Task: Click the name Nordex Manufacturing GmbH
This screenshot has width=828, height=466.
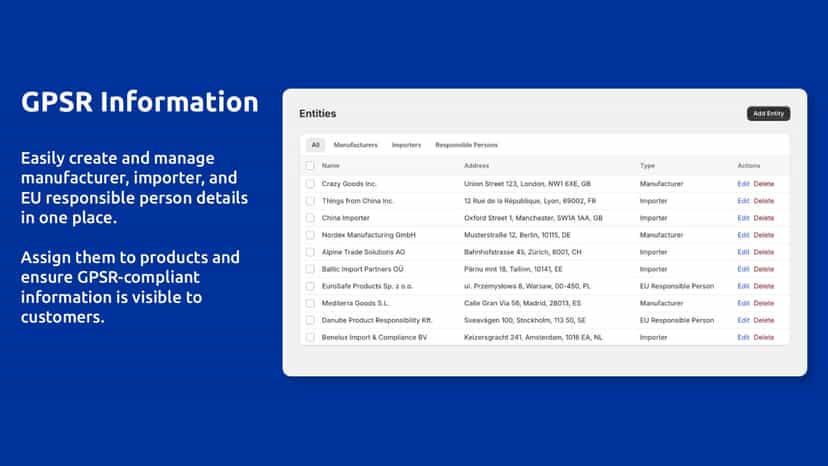Action: pyautogui.click(x=369, y=235)
